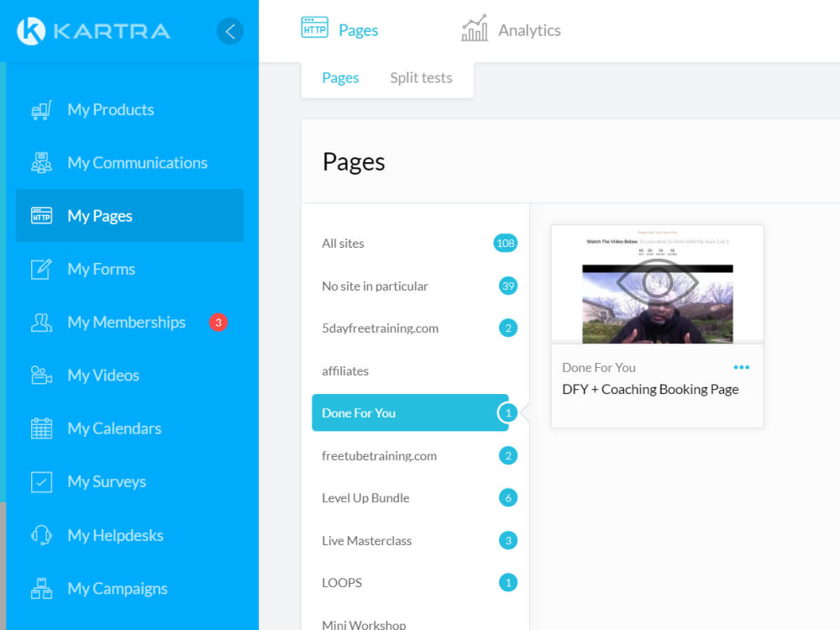Open My Communications in the sidebar
Screen dimensions: 840x630
pos(129,163)
